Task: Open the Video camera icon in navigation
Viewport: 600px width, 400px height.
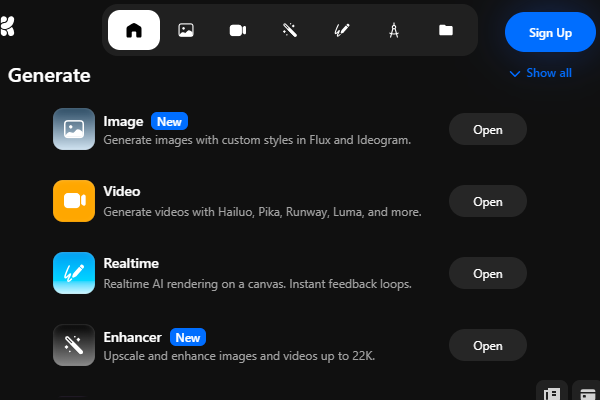Action: (238, 30)
